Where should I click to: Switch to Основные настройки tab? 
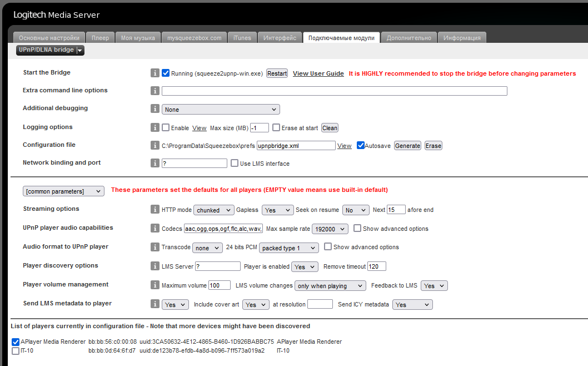[49, 37]
